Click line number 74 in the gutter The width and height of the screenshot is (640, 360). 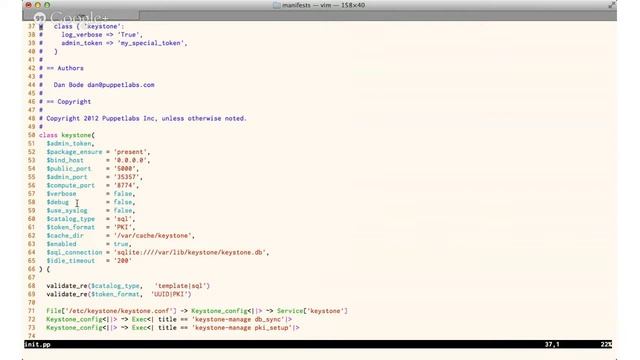[x=31, y=336]
